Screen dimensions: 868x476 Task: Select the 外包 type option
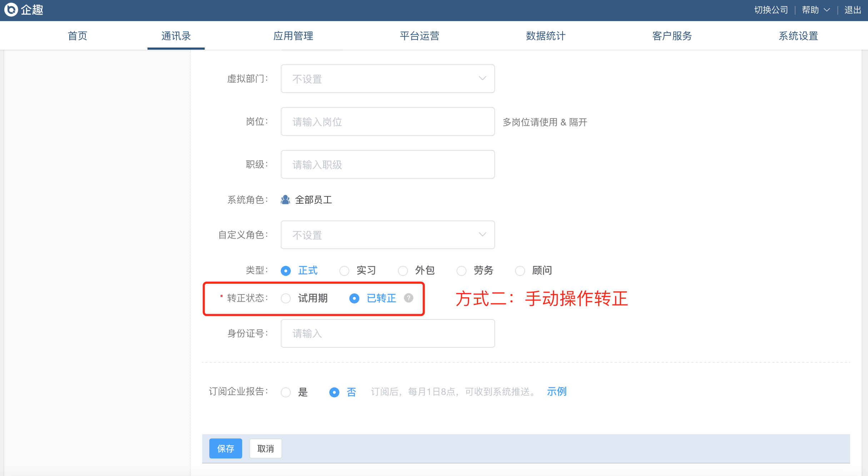tap(403, 271)
